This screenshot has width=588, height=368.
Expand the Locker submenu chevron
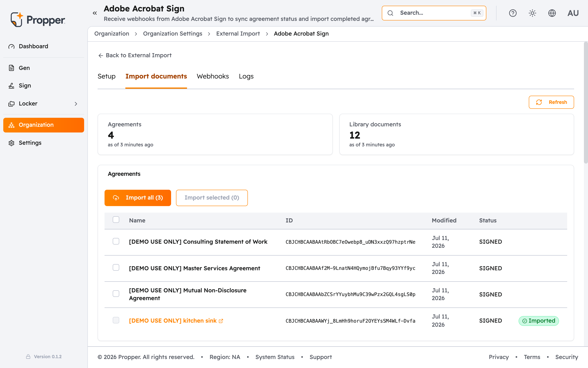pyautogui.click(x=76, y=104)
